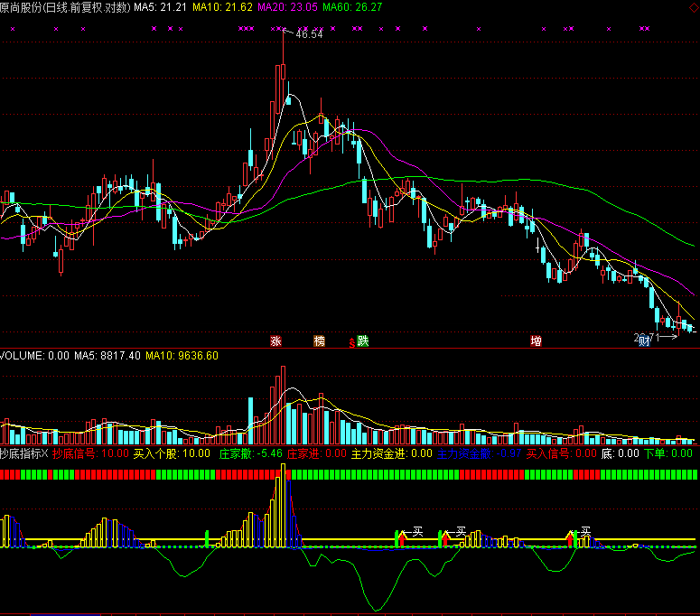
Task: Click the 买入个股: 10.00 label
Action: pyautogui.click(x=172, y=453)
